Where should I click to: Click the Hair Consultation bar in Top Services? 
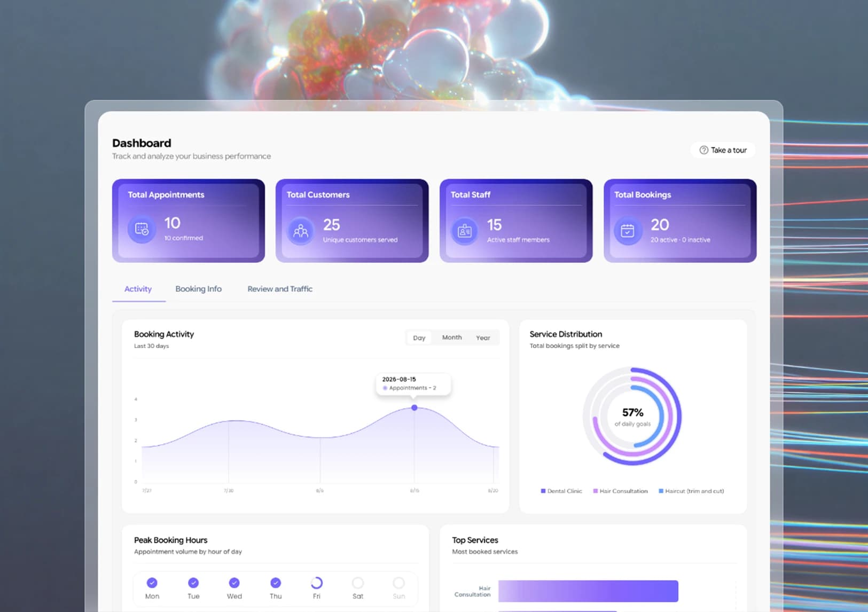(588, 591)
